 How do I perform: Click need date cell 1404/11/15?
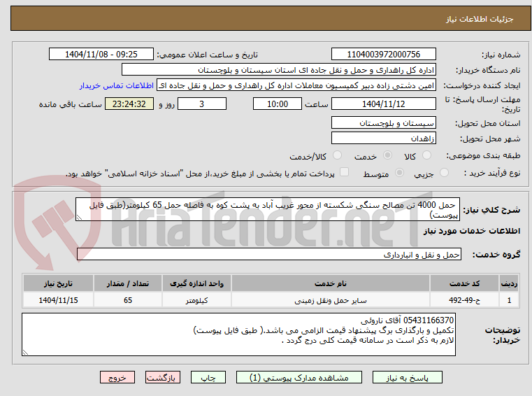pos(58,300)
